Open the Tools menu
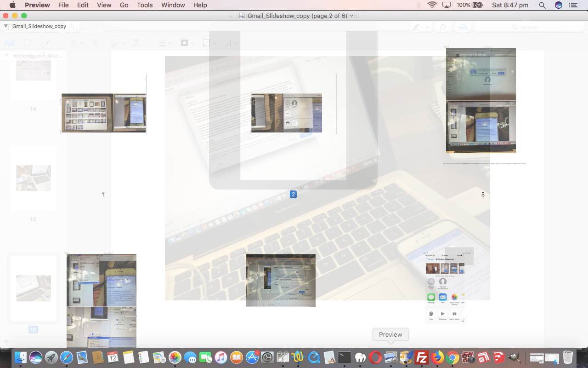Screen dimensions: 588x368 [x=145, y=5]
